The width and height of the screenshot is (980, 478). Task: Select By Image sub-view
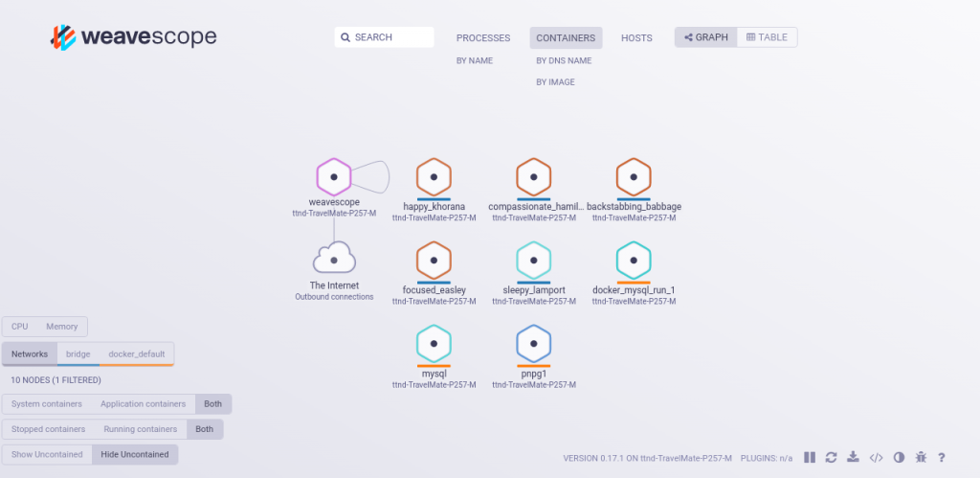(x=555, y=82)
